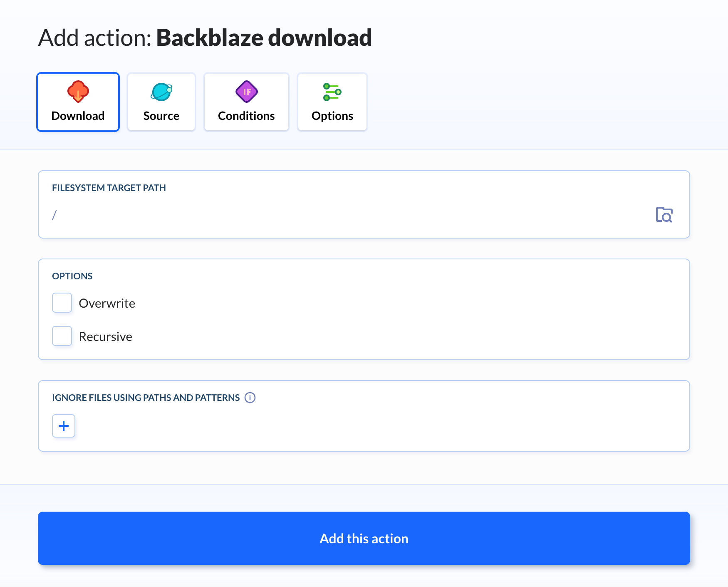Switch to the Source tab
The image size is (728, 587).
161,102
